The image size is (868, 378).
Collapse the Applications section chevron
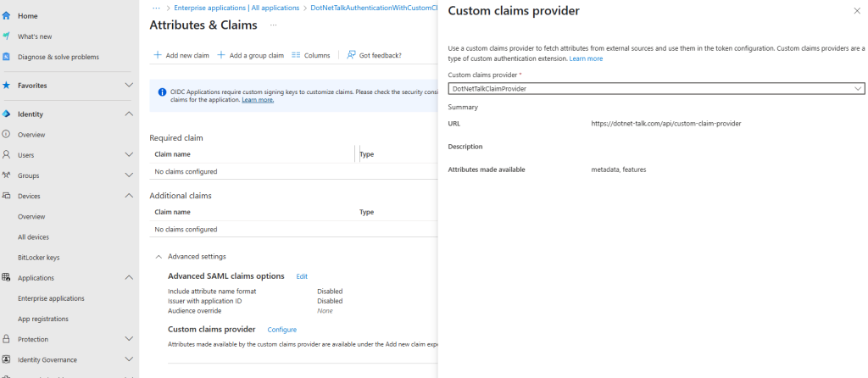click(129, 278)
